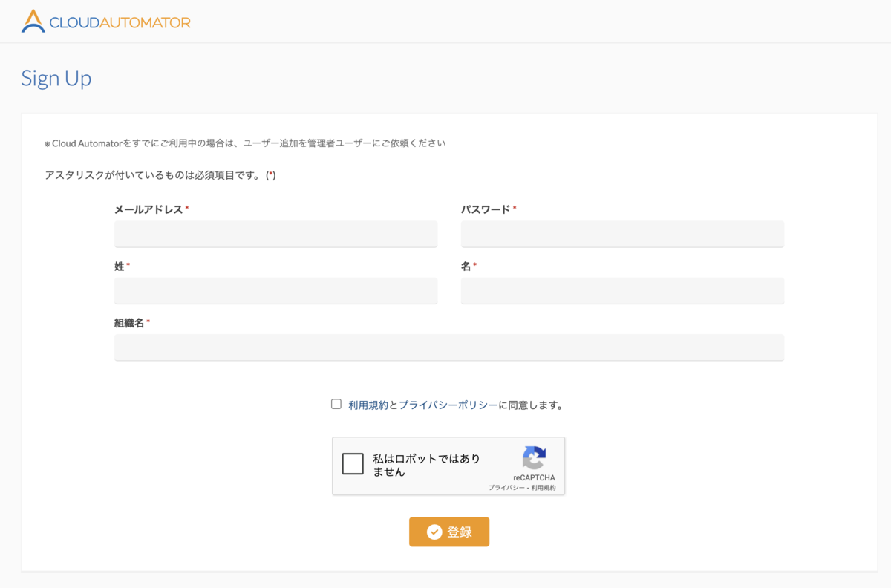Click the note about ユーザー追加を管理者ユーザーに
The height and width of the screenshot is (588, 891).
[x=245, y=143]
